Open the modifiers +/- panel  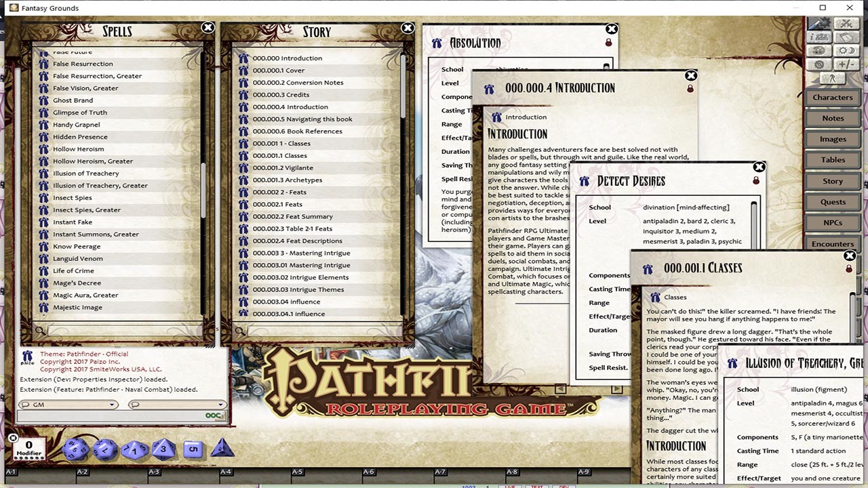[x=846, y=64]
